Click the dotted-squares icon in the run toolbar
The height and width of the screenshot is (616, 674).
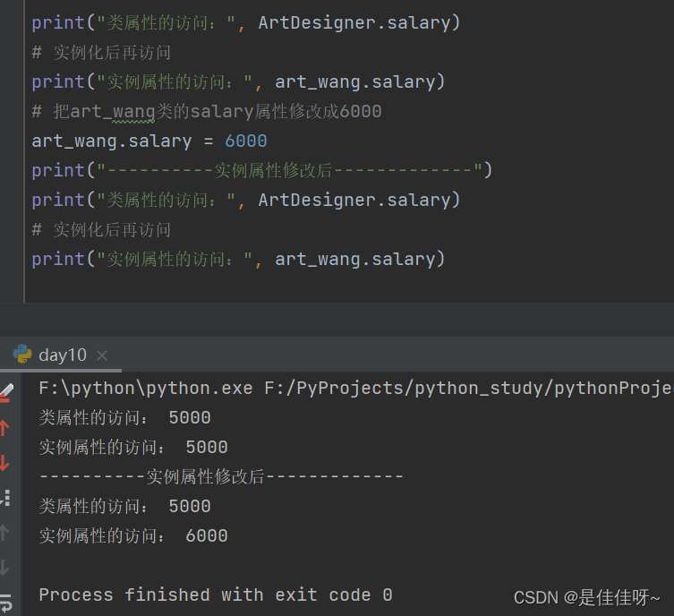(5, 498)
